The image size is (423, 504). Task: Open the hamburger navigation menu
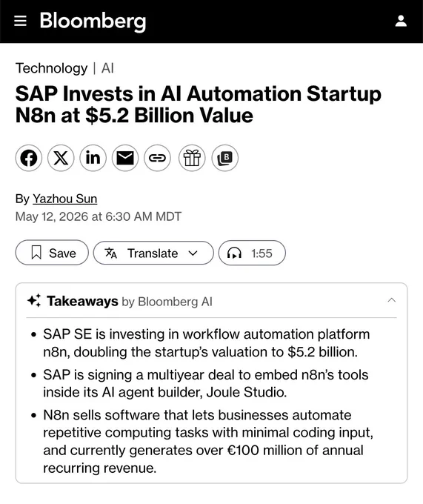point(20,21)
